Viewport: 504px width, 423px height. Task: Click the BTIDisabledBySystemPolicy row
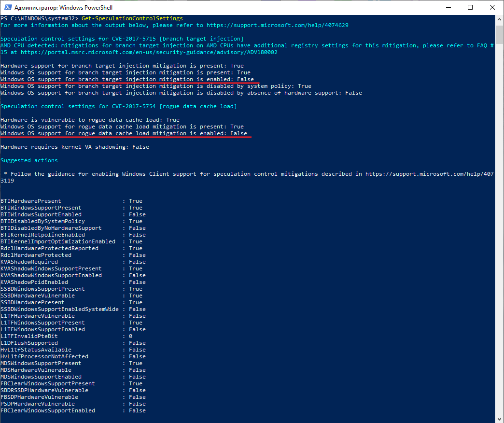pyautogui.click(x=71, y=221)
